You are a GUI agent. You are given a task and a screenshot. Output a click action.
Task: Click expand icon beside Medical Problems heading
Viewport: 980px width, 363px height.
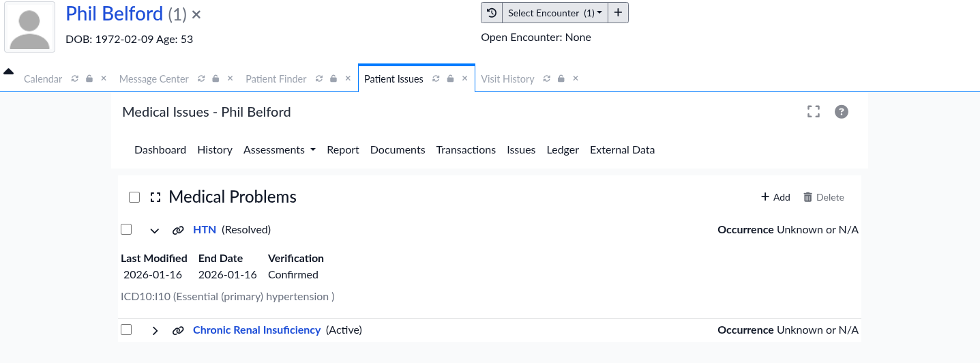tap(155, 197)
